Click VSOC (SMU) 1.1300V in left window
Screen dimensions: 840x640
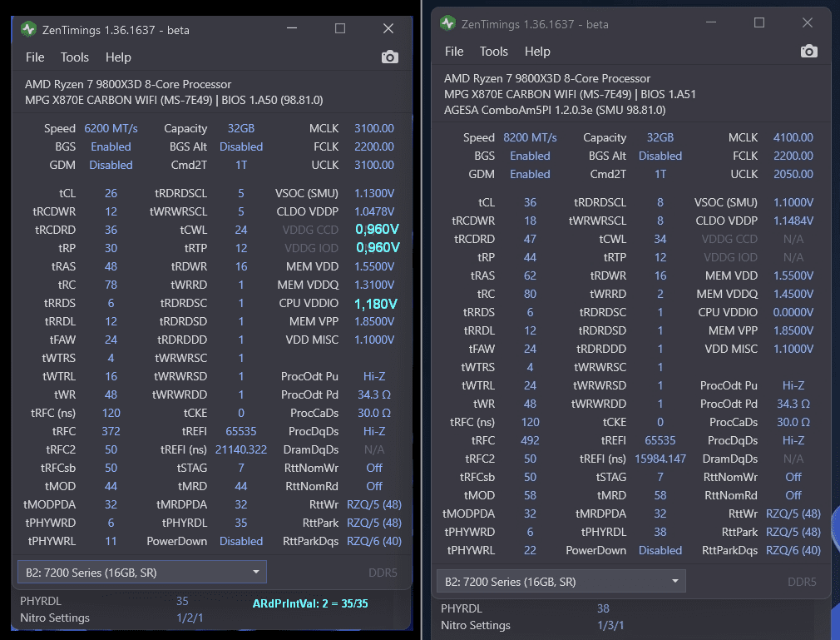coord(374,194)
